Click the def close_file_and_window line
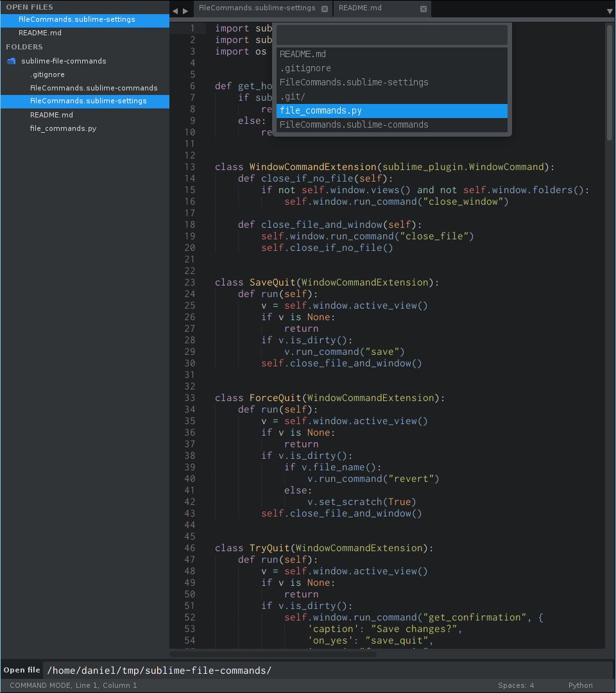The height and width of the screenshot is (693, 616). pos(330,225)
